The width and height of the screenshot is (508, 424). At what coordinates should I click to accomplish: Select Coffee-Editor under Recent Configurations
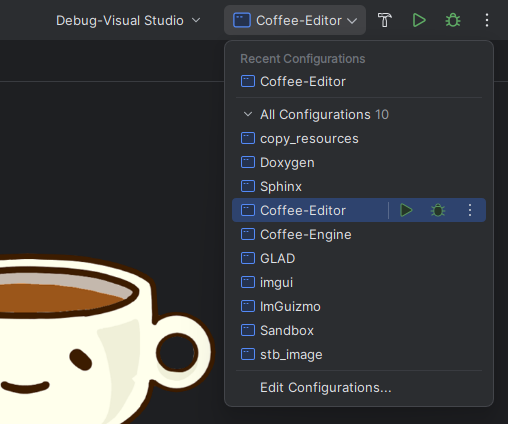[359, 82]
